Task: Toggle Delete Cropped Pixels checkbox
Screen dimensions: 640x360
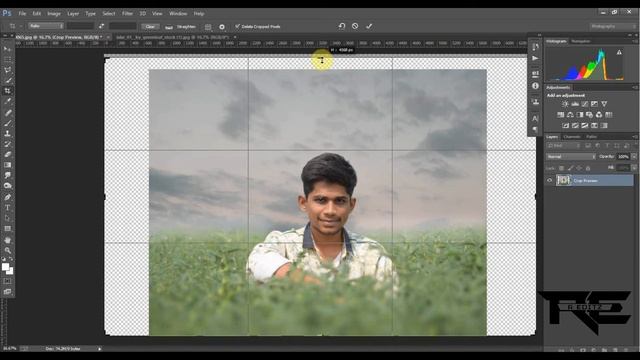Action: point(237,27)
